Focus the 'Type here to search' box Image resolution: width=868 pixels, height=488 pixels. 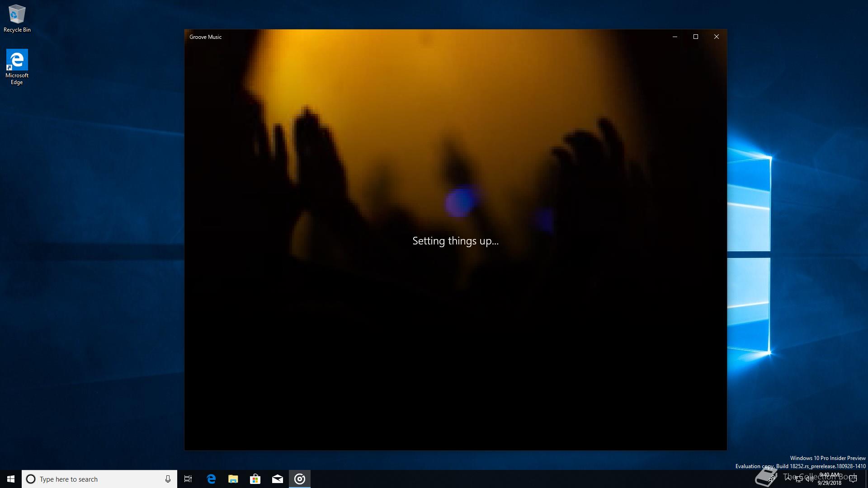click(x=99, y=479)
